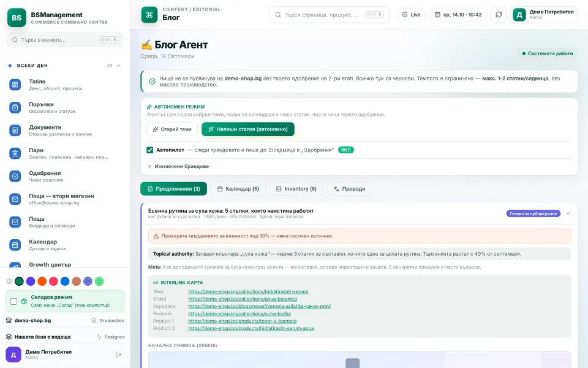Screen dimensions: 588x368
Task: Toggle the Автопилот checkbox
Action: coord(149,150)
